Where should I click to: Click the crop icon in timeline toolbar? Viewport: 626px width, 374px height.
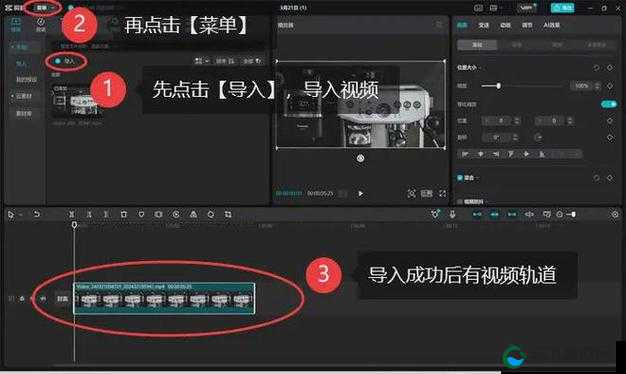tap(228, 214)
